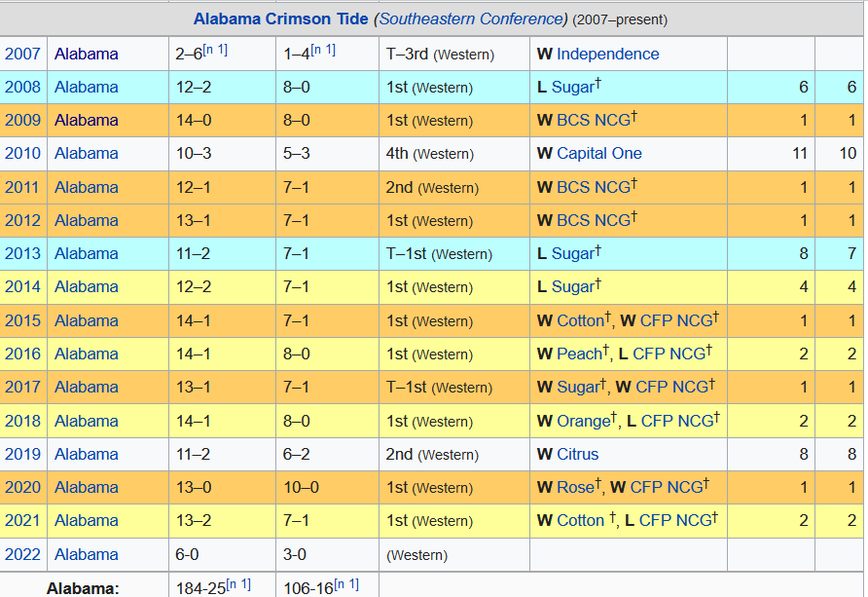Open the Peach bowl link

click(x=579, y=354)
